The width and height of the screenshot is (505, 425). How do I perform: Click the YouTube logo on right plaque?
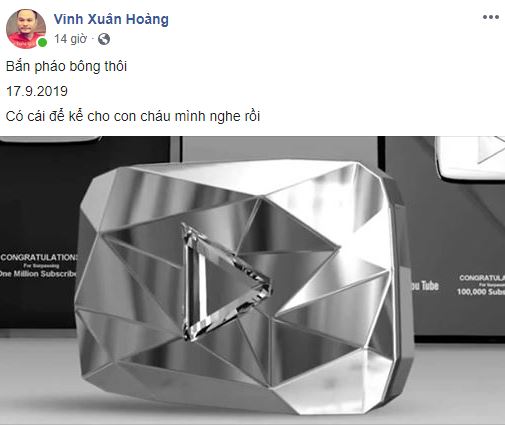point(425,286)
